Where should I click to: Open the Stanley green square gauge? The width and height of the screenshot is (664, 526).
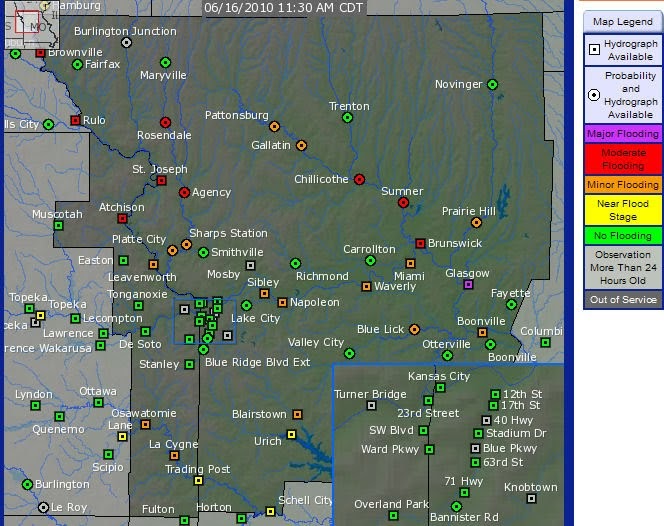pos(189,364)
